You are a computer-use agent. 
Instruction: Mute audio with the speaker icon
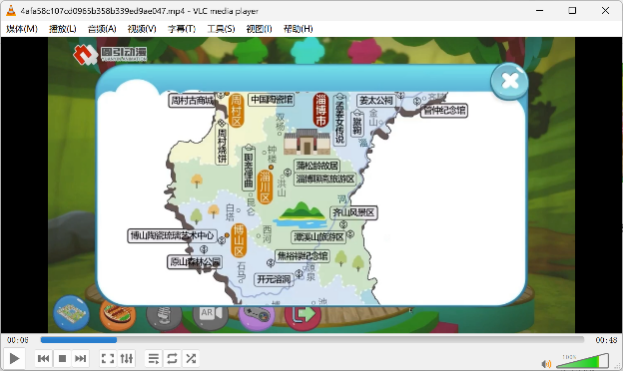(x=546, y=363)
